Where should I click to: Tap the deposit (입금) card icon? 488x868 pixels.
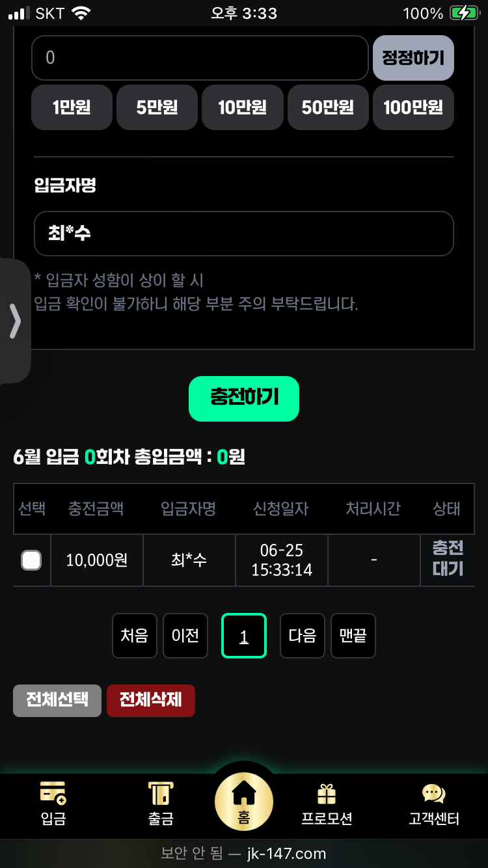point(53,793)
